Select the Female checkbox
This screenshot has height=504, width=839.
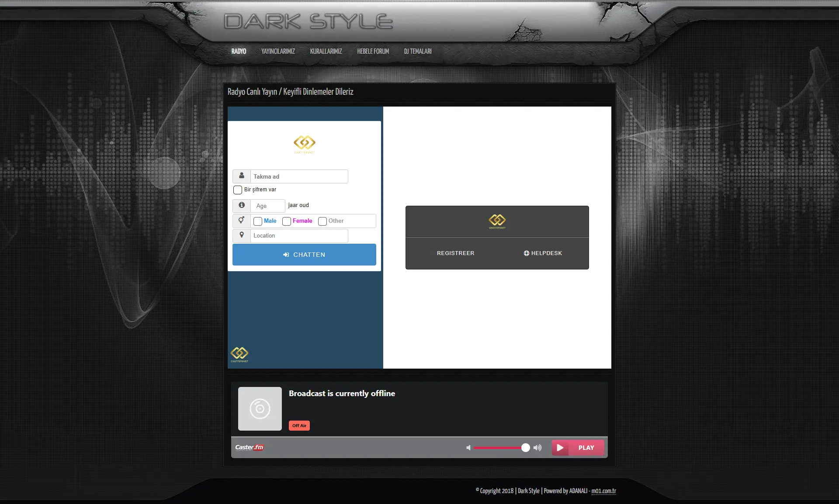(287, 221)
